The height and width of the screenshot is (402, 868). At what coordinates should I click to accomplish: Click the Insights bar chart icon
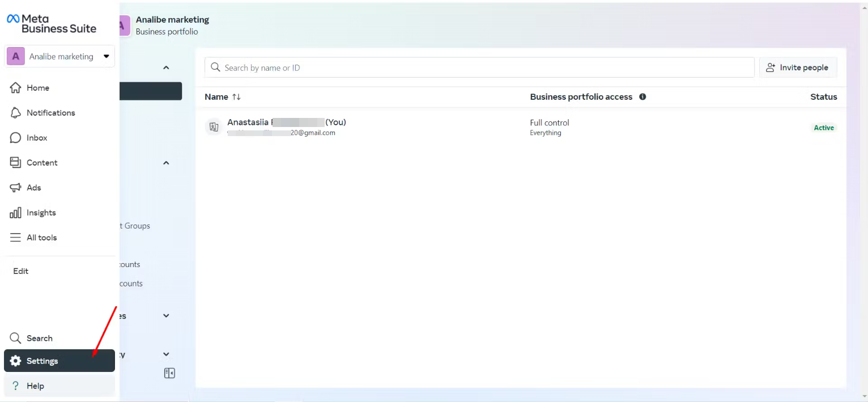[15, 213]
